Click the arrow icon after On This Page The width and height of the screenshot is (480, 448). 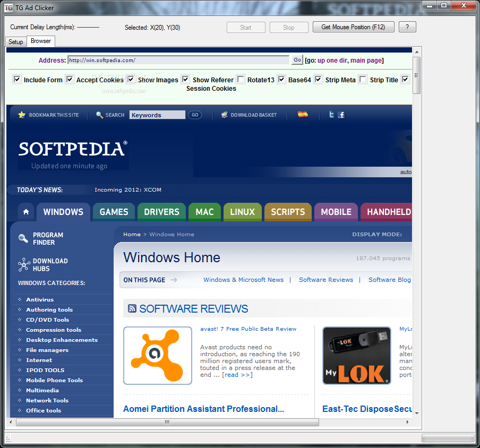tap(174, 280)
